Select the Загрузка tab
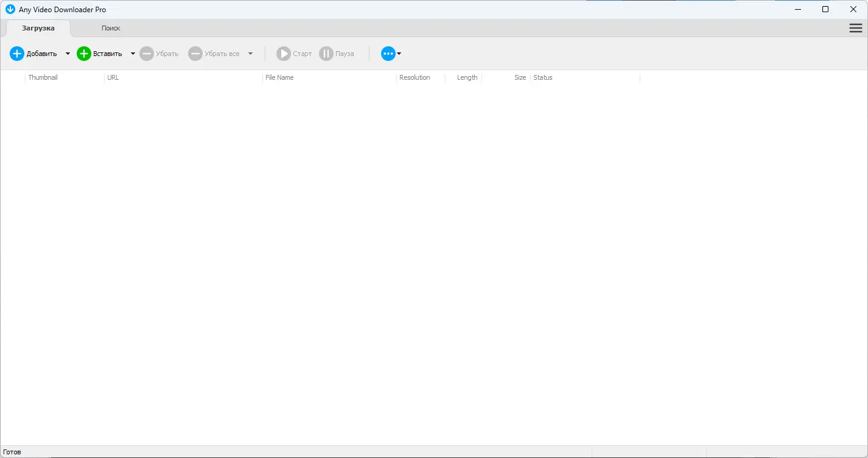Viewport: 868px width, 458px height. [38, 28]
